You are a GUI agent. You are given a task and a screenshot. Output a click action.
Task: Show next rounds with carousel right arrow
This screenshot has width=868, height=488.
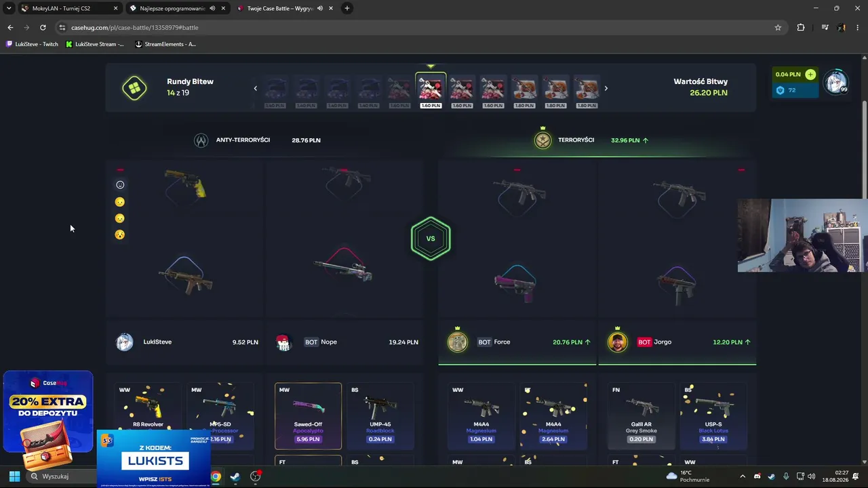coord(606,88)
